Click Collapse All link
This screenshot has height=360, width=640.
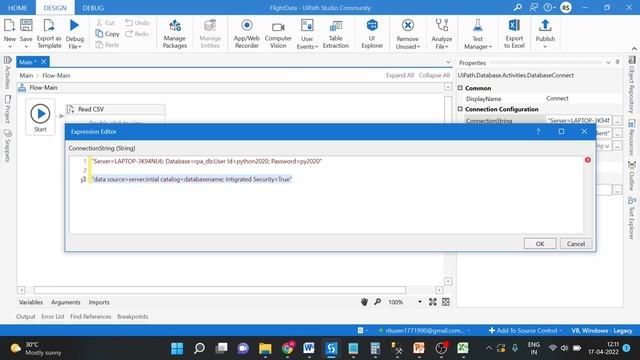pyautogui.click(x=434, y=76)
